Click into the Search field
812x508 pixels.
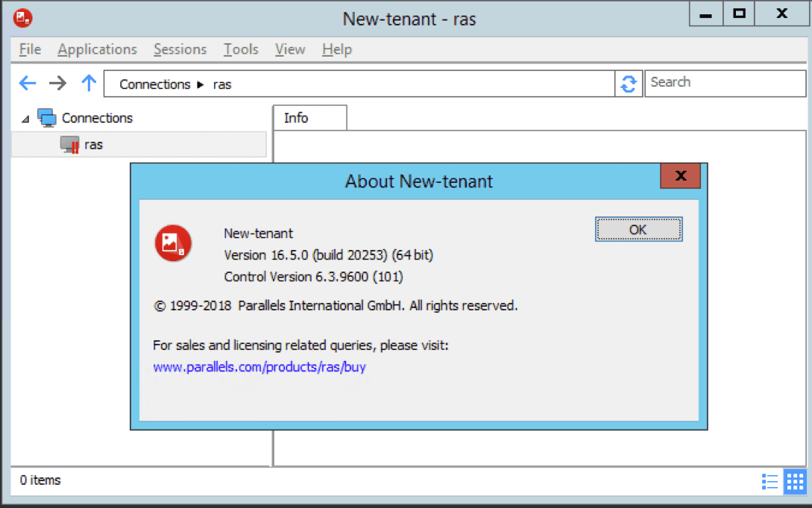[x=725, y=83]
